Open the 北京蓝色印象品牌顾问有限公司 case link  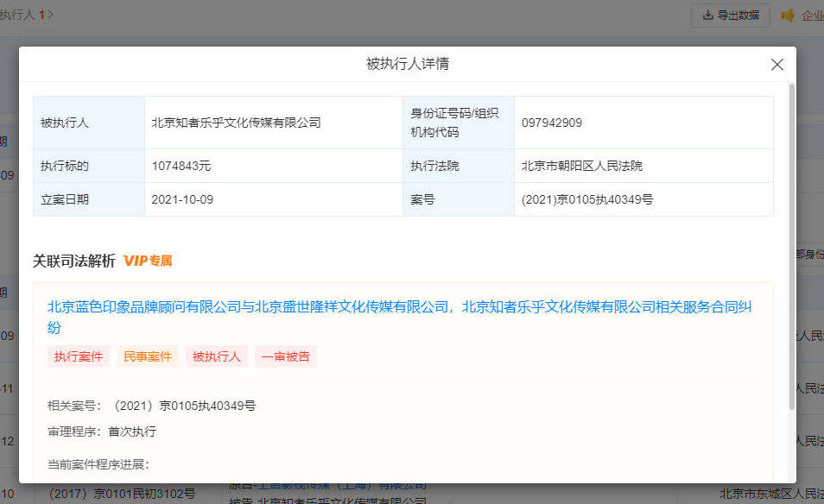(399, 317)
